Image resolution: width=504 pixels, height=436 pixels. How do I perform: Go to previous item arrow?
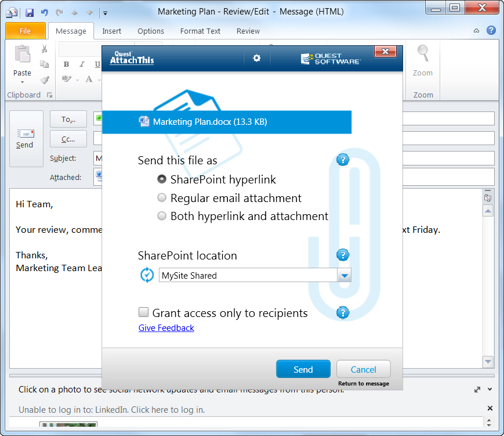(x=75, y=13)
